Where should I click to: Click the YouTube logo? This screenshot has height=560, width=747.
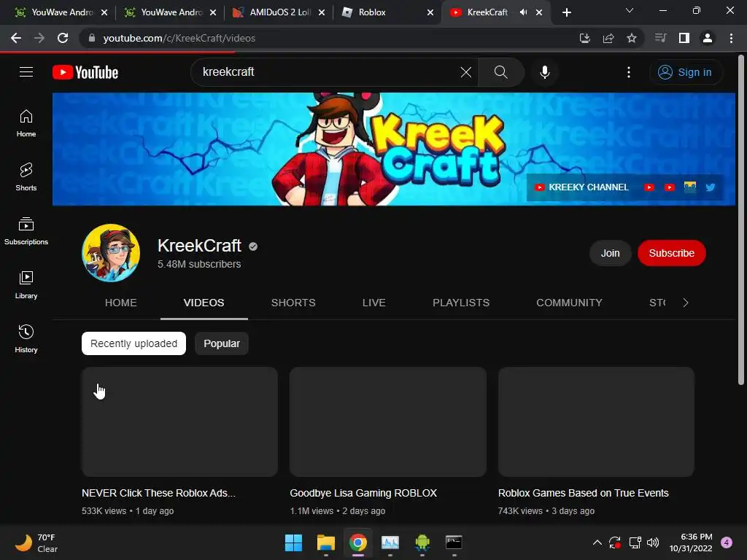click(85, 72)
